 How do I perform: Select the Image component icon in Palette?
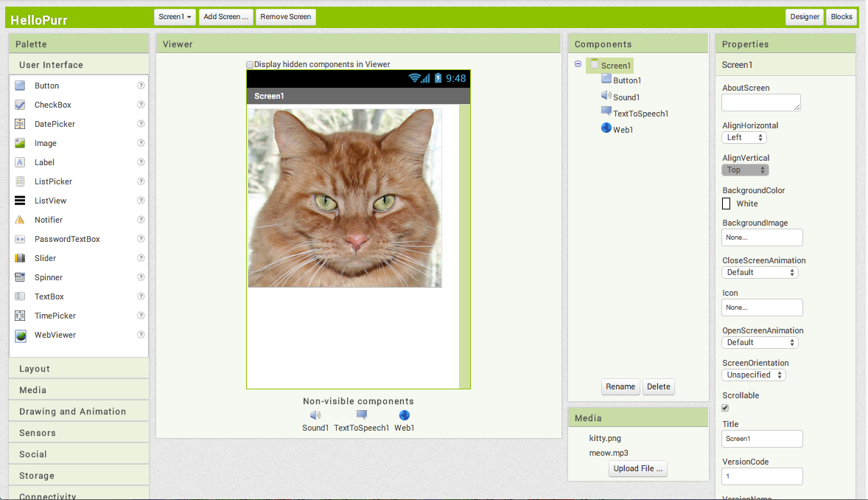point(20,143)
